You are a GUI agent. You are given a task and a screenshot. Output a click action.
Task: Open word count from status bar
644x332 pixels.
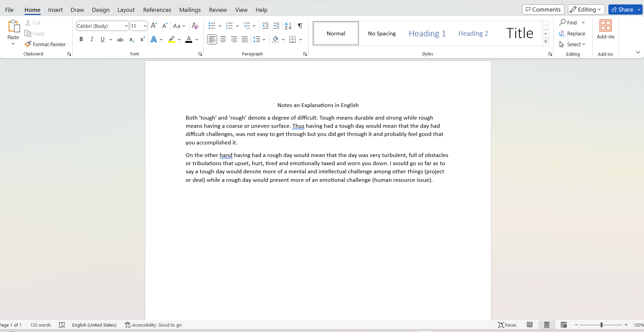tap(40, 325)
